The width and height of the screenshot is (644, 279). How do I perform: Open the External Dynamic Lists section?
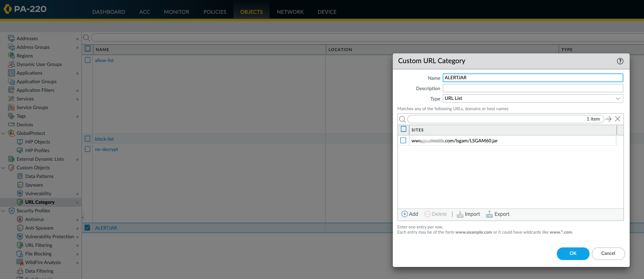point(40,159)
